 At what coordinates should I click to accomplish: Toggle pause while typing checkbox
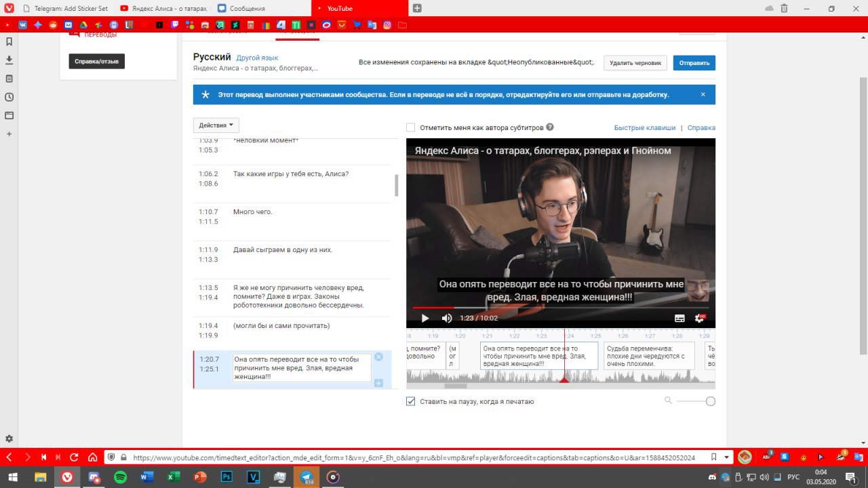[x=410, y=401]
